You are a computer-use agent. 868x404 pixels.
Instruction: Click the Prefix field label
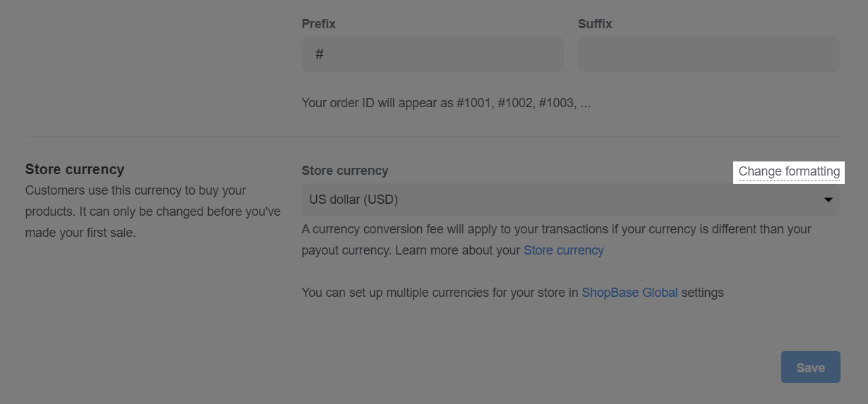318,24
